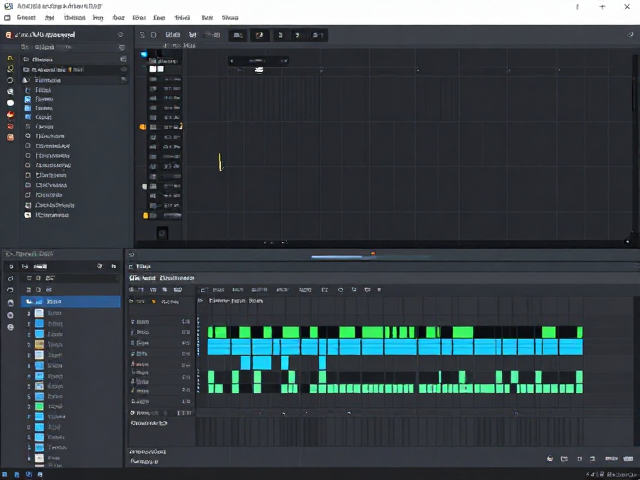Toggle the yellow indicator beside the last track row
Image resolution: width=640 pixels, height=480 pixels.
[x=145, y=215]
